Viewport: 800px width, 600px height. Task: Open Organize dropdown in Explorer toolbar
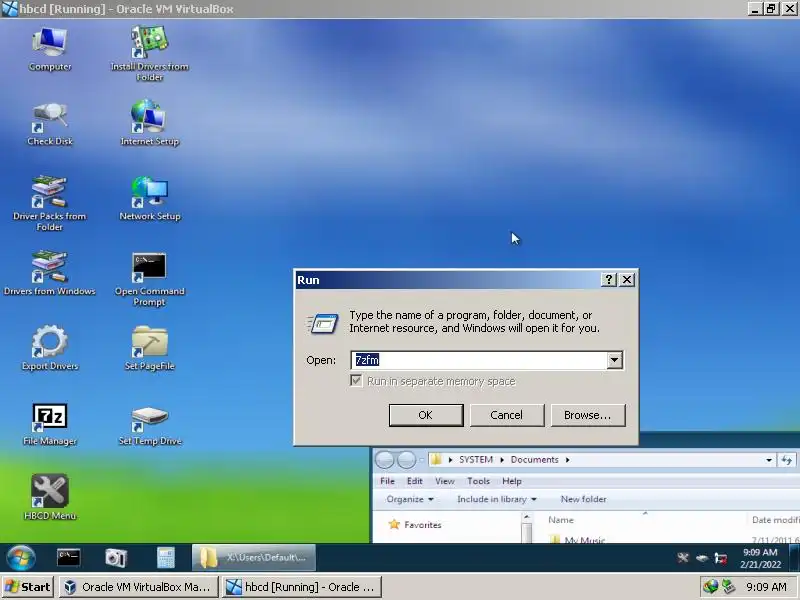410,499
